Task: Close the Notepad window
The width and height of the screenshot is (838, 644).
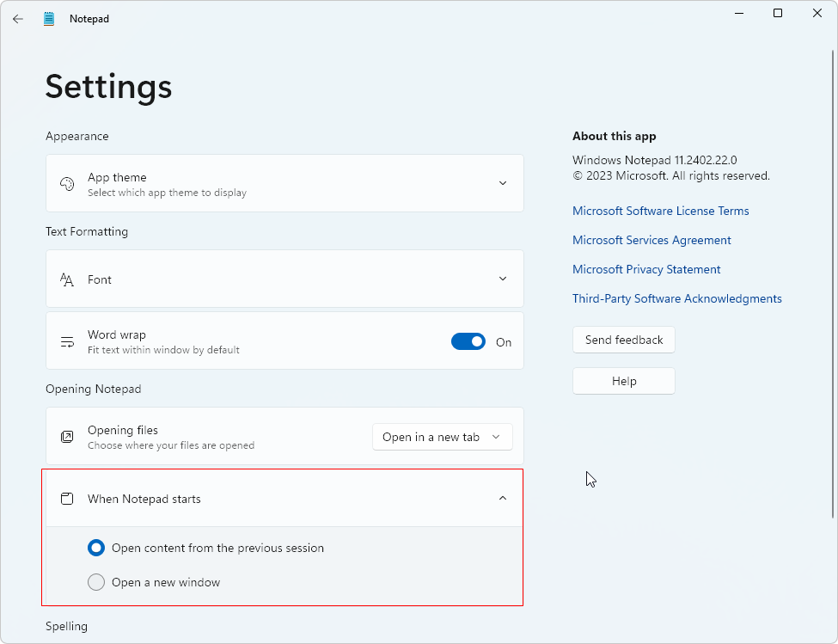Action: click(x=817, y=14)
